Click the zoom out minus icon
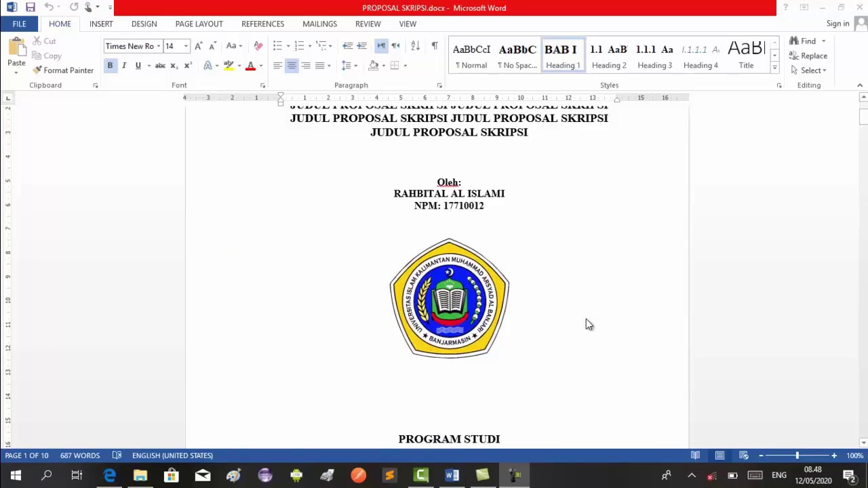Image resolution: width=868 pixels, height=488 pixels. click(761, 455)
